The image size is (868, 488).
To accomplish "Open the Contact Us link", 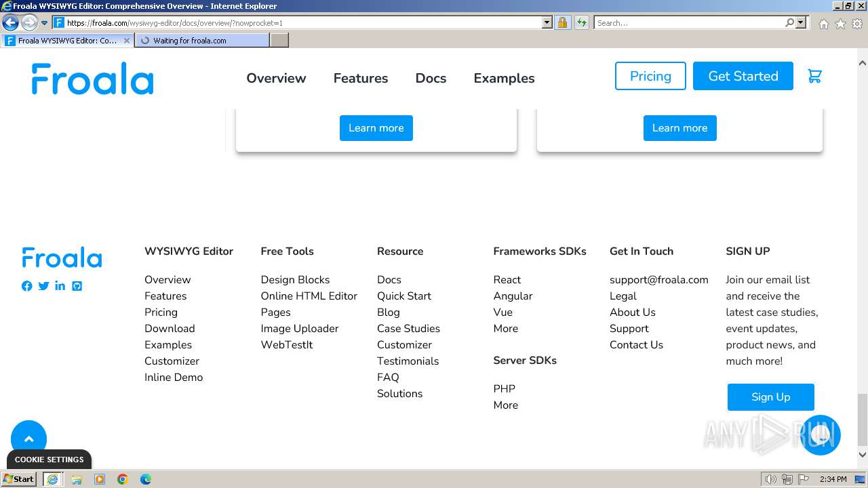I will click(636, 345).
